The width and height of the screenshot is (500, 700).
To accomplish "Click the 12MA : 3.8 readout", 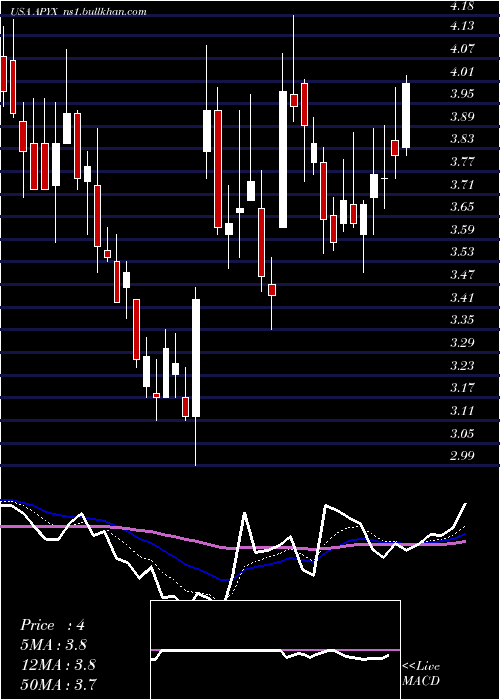I will [58, 664].
